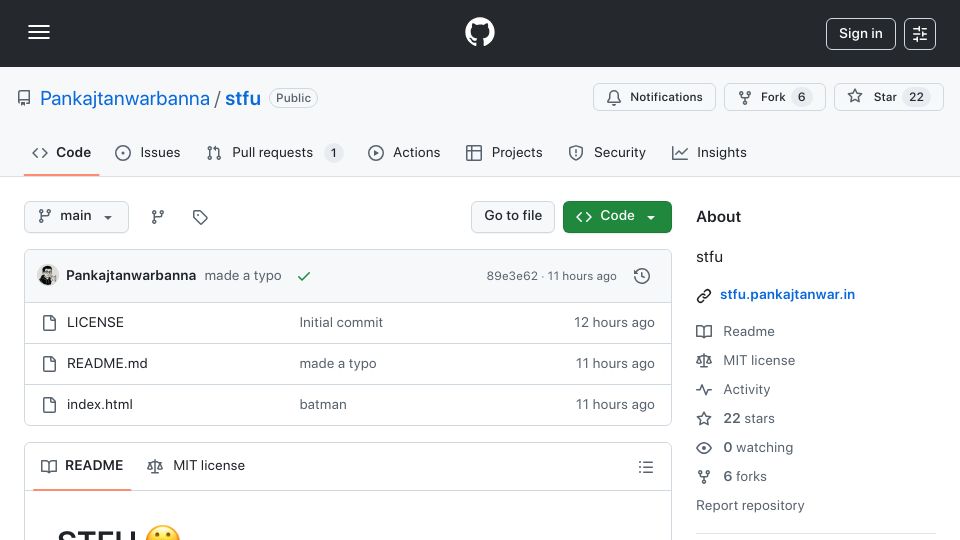Star the repository with Star button
Viewport: 960px width, 540px height.
click(x=888, y=97)
